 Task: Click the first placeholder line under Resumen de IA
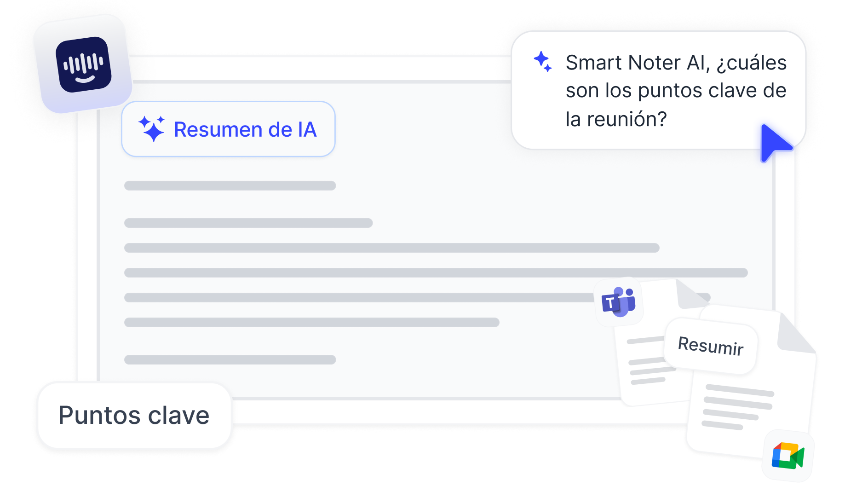point(230,185)
